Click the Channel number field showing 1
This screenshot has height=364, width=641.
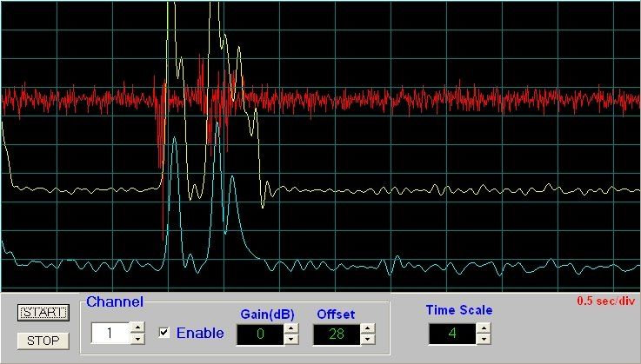coord(110,333)
